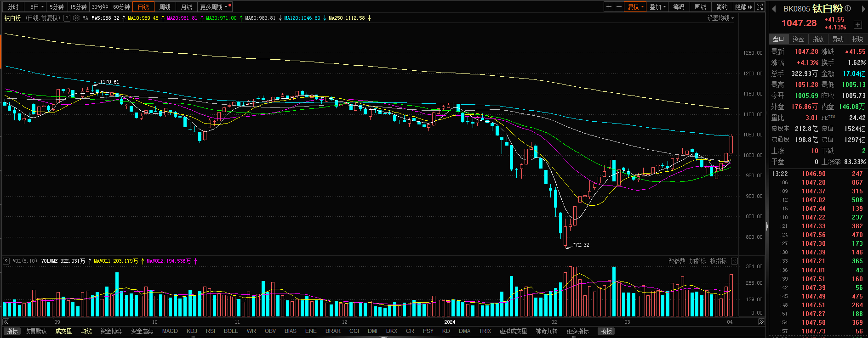The width and height of the screenshot is (868, 338).
Task: Jump timeline to latest with right double arrow
Action: coord(761,322)
